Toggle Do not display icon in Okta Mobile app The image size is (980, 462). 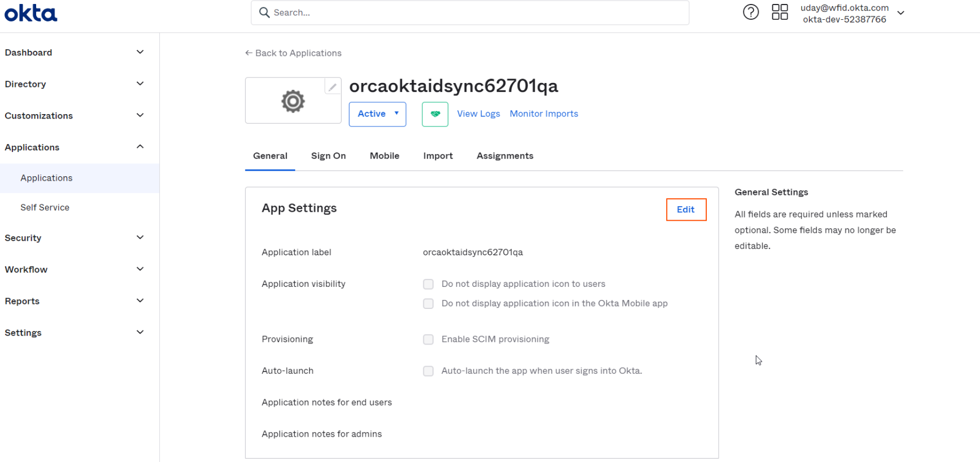tap(428, 304)
